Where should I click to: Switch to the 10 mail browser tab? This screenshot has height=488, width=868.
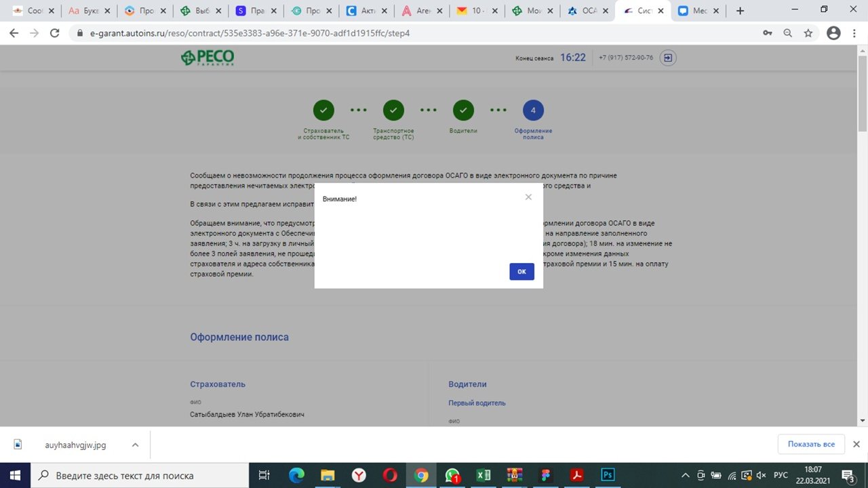click(475, 11)
